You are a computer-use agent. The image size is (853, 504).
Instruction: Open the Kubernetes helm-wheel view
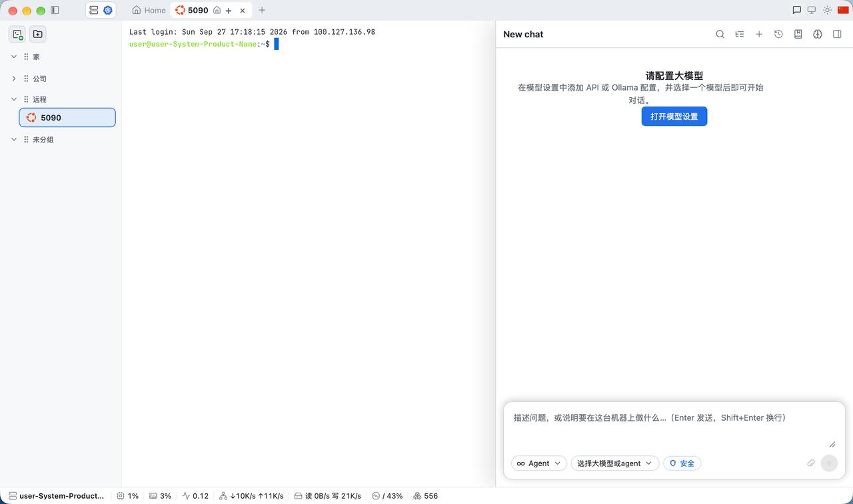pyautogui.click(x=108, y=10)
